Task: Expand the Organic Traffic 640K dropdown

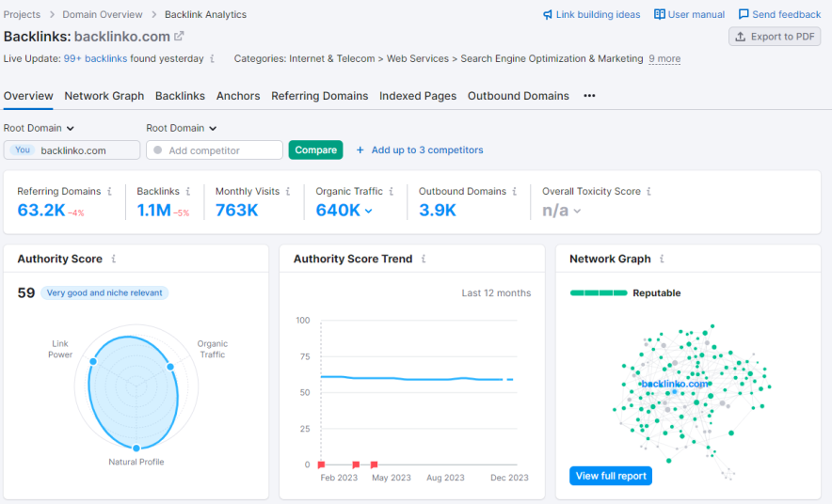Action: [368, 211]
